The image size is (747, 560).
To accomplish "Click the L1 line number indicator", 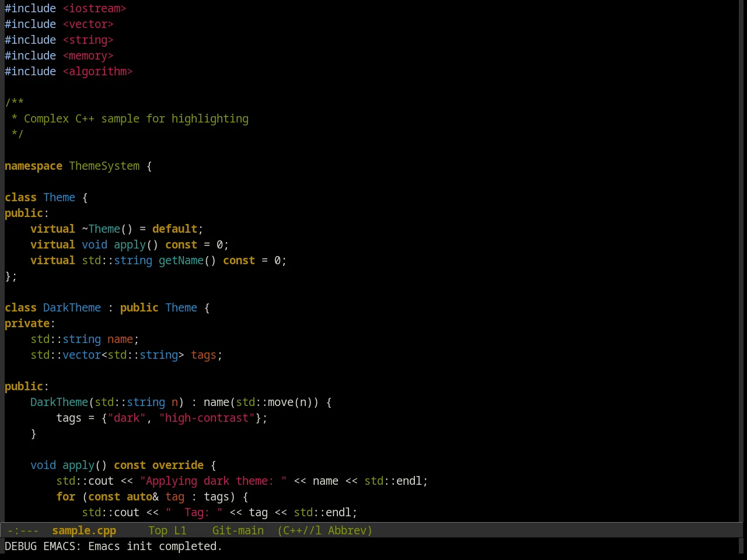I will point(180,530).
